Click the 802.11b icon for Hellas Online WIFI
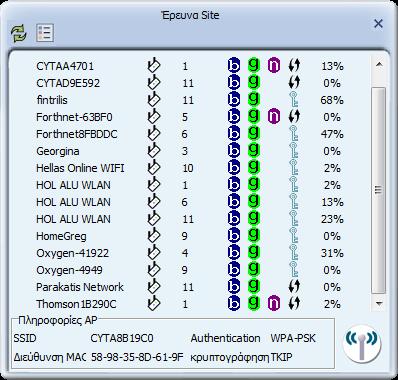398x380 pixels. tap(234, 168)
